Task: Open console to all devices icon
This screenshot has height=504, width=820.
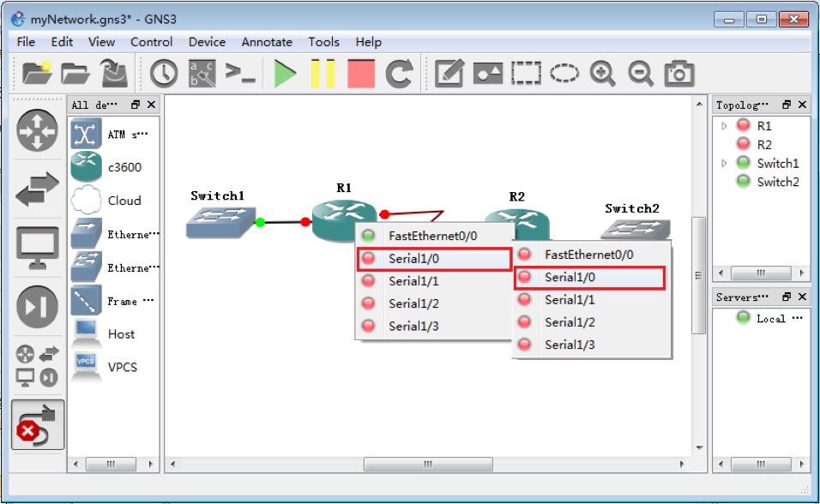Action: pyautogui.click(x=240, y=73)
